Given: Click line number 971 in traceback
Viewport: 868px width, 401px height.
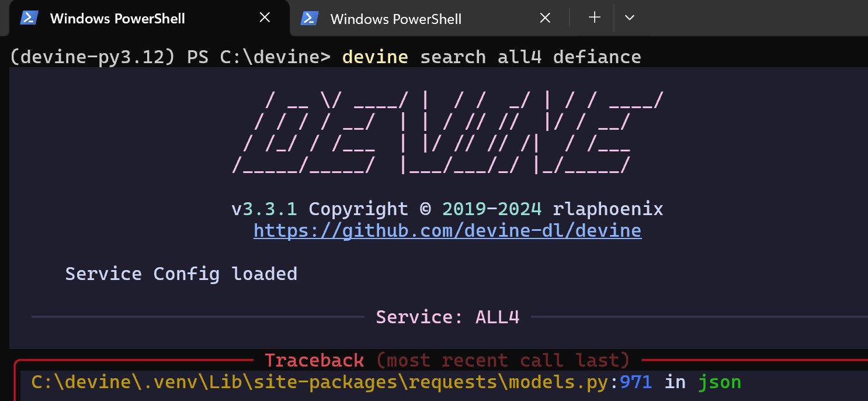Looking at the screenshot, I should pyautogui.click(x=636, y=383).
